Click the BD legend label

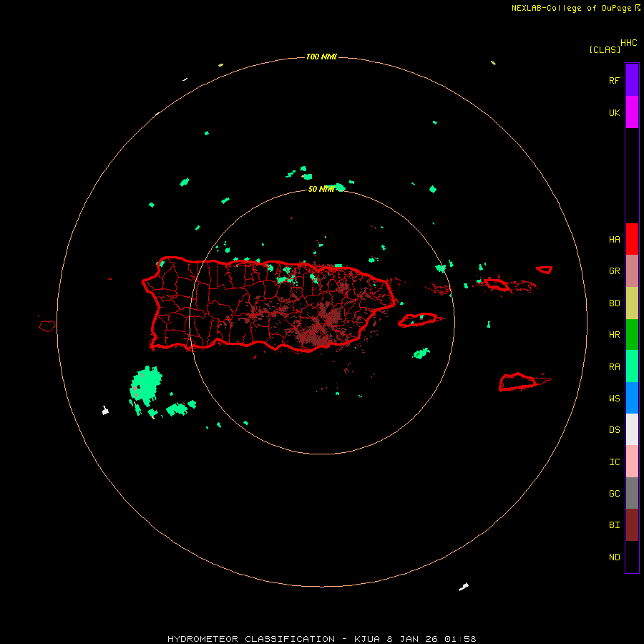(x=614, y=303)
